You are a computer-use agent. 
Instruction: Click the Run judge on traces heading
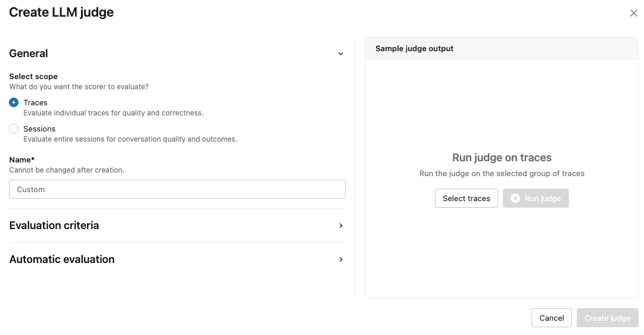point(502,158)
